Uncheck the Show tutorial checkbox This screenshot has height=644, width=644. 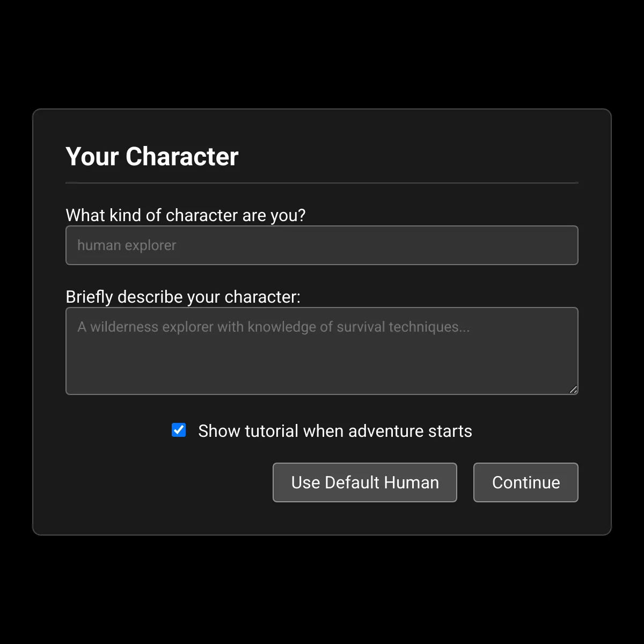point(179,430)
